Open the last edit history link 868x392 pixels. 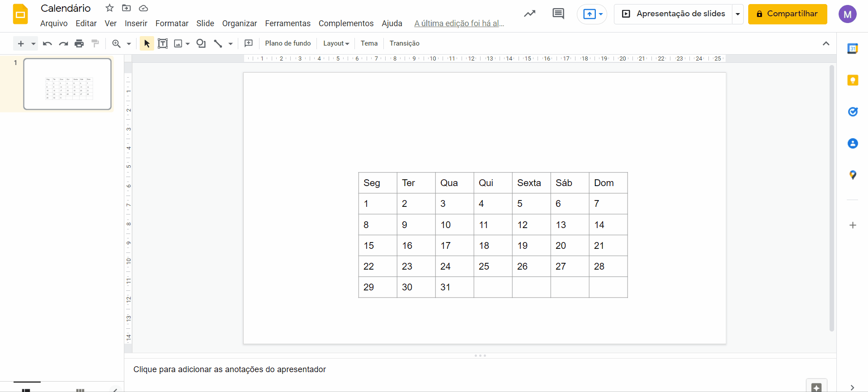[x=459, y=23]
